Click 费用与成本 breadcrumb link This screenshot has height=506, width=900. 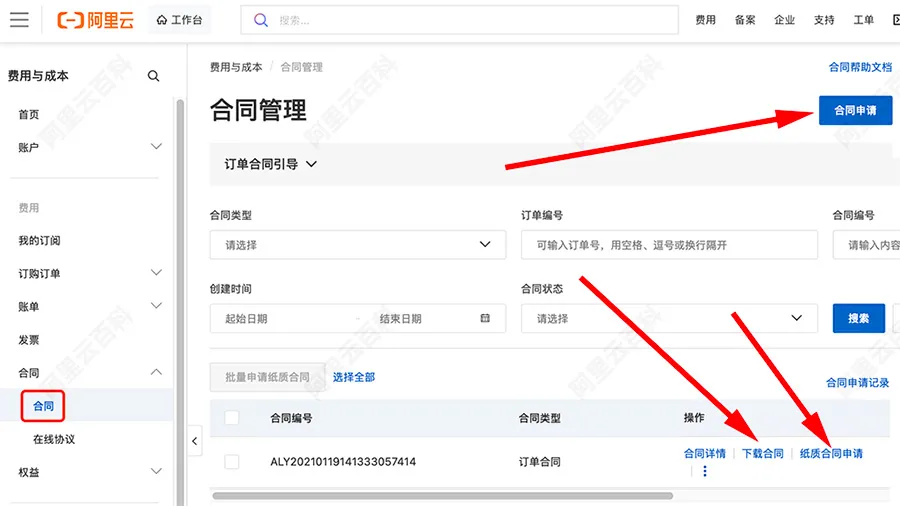[x=236, y=67]
